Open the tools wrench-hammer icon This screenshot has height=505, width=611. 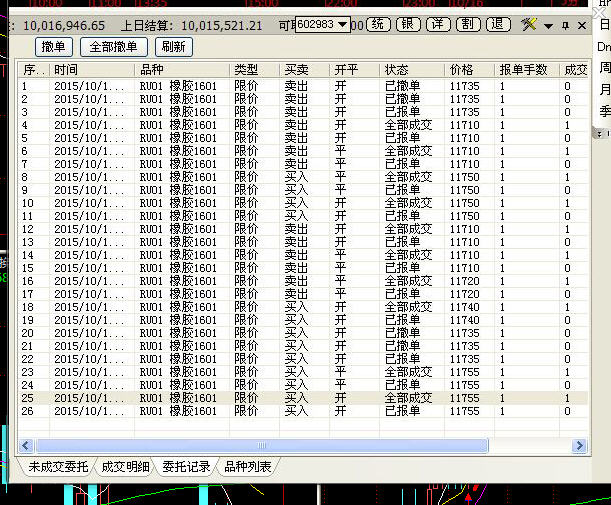[530, 24]
